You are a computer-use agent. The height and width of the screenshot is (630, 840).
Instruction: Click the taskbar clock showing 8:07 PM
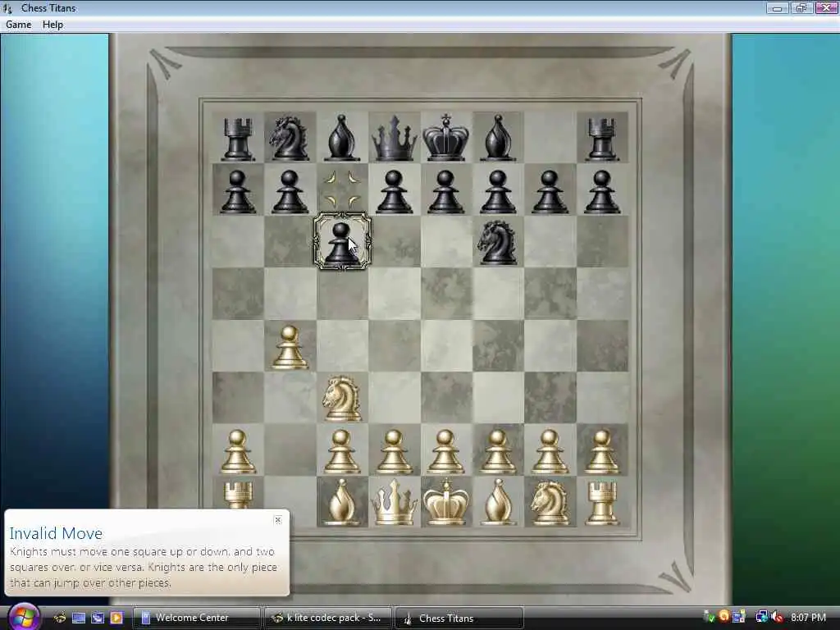(x=808, y=618)
